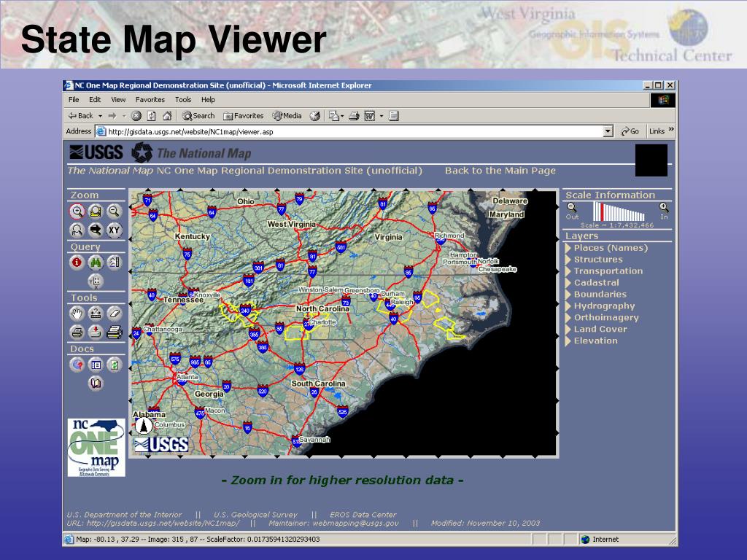Viewport: 747px width, 560px height.
Task: Click the black arrow magnifier zoom icon
Action: point(96,230)
